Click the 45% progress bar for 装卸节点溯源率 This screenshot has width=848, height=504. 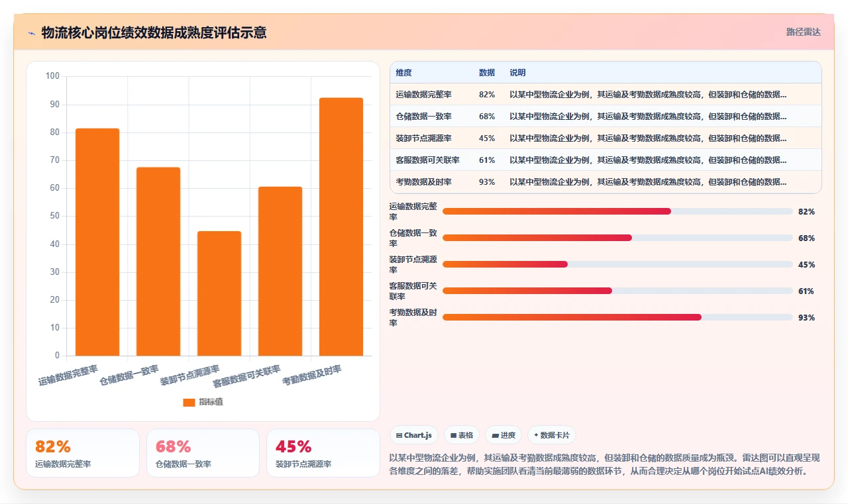pos(617,264)
